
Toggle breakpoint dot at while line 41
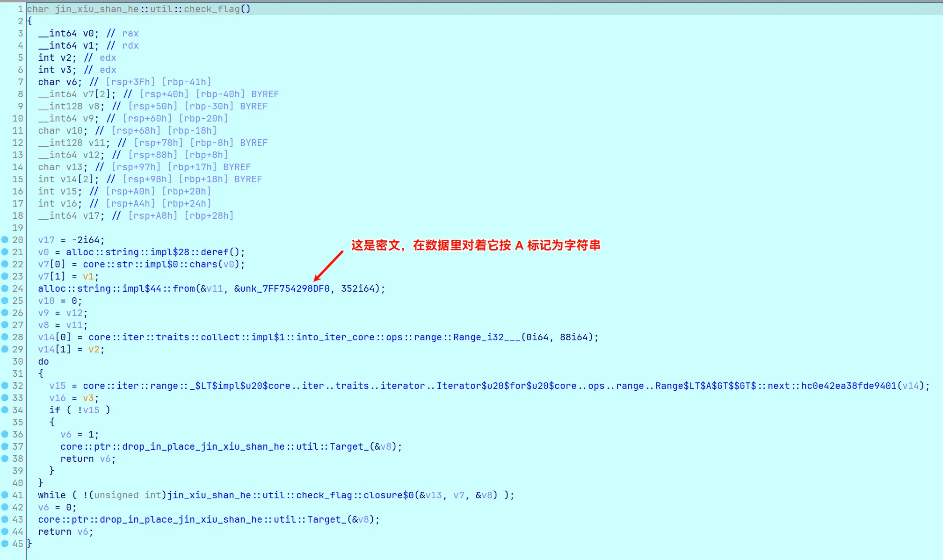[5, 495]
